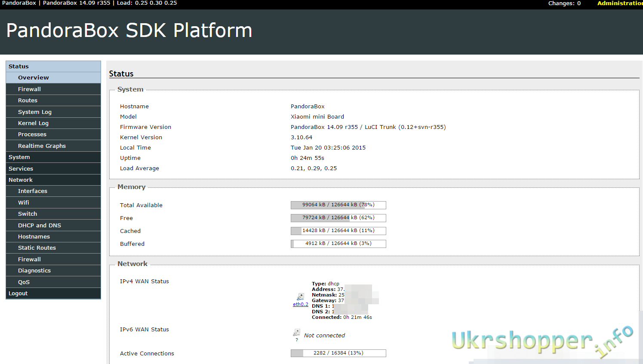
Task: Open the Processes page
Action: pos(53,135)
